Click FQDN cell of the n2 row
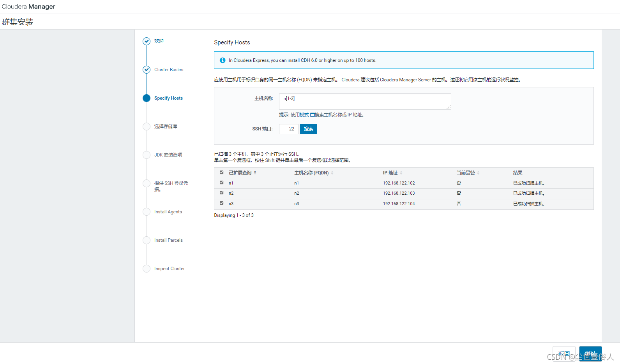 [x=297, y=193]
